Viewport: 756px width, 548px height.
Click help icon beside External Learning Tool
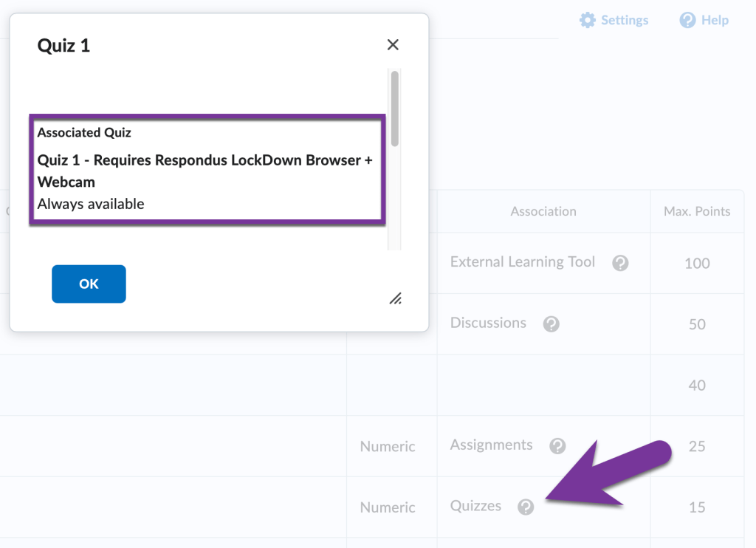621,263
